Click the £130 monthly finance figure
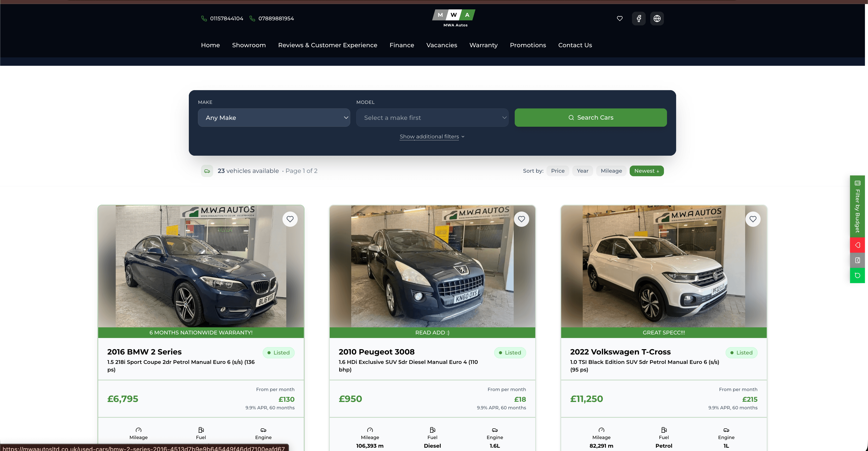Viewport: 868px width, 451px height. click(286, 399)
